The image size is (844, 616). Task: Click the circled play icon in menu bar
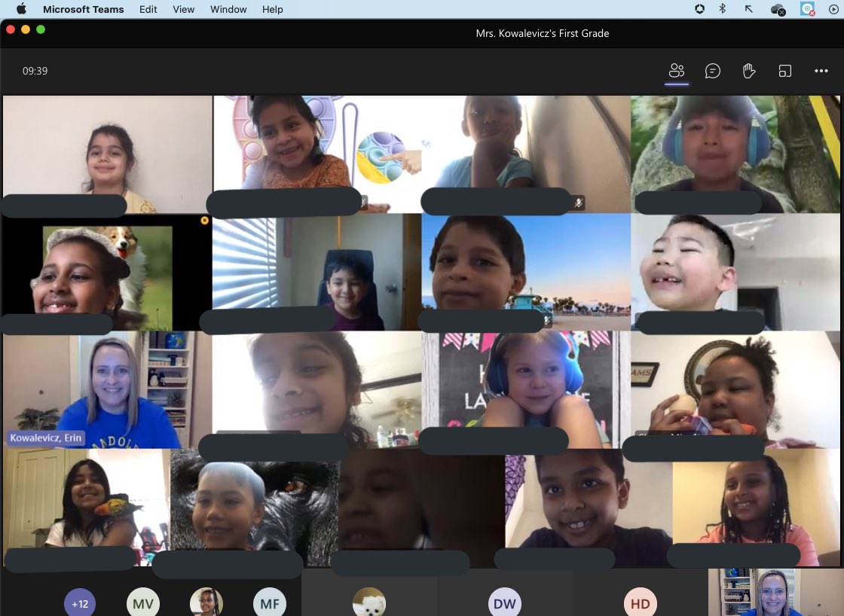pos(833,8)
